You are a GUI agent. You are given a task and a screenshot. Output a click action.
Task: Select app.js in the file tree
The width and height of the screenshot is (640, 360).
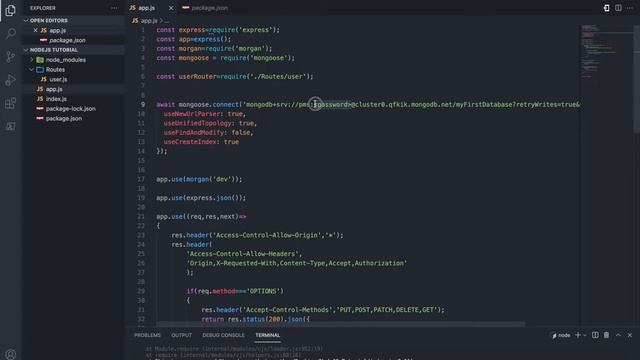pos(54,89)
